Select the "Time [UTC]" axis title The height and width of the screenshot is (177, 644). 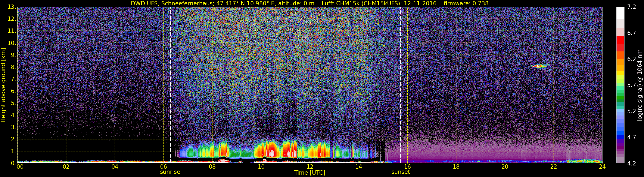[310, 173]
